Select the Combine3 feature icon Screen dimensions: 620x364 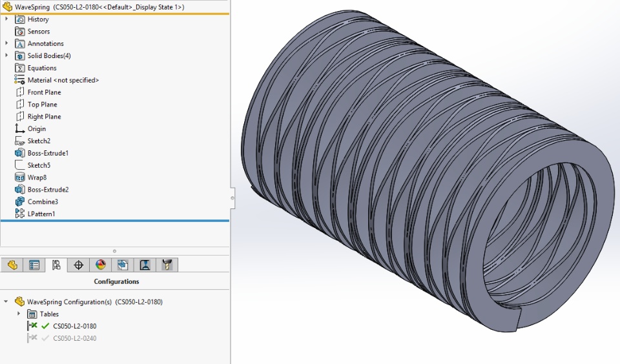pos(20,201)
